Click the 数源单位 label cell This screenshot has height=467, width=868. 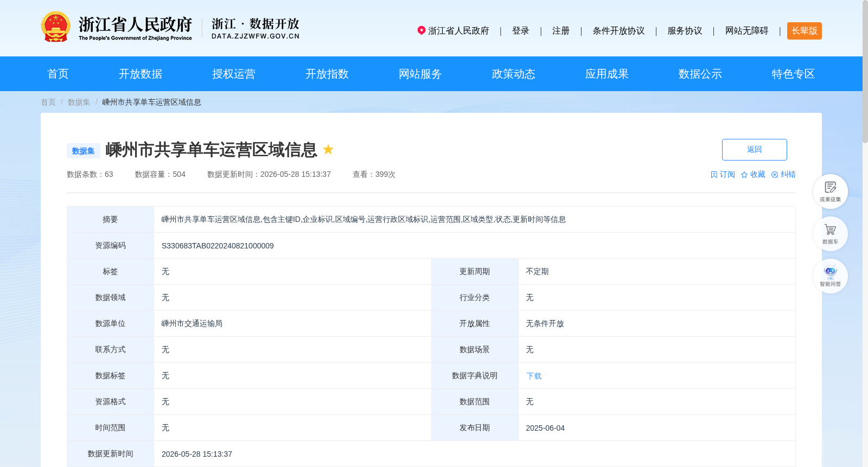pyautogui.click(x=110, y=324)
